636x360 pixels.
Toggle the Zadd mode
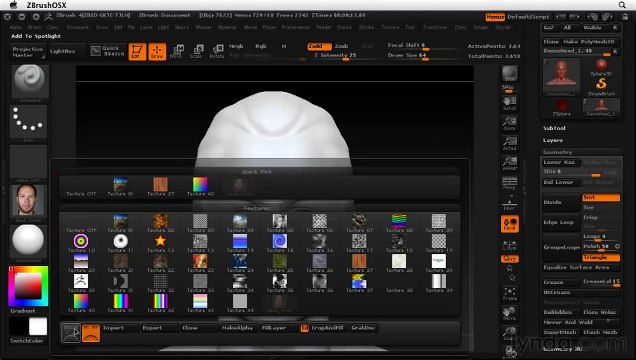319,46
